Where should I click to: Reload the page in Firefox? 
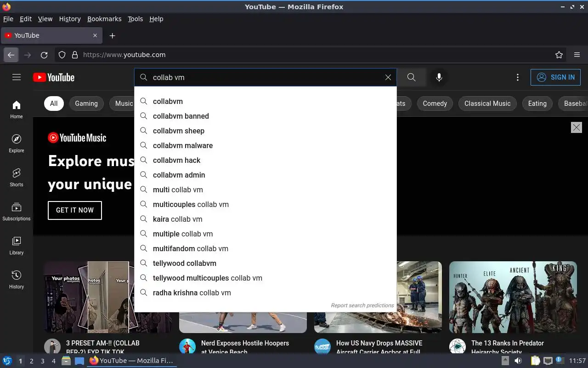(44, 55)
